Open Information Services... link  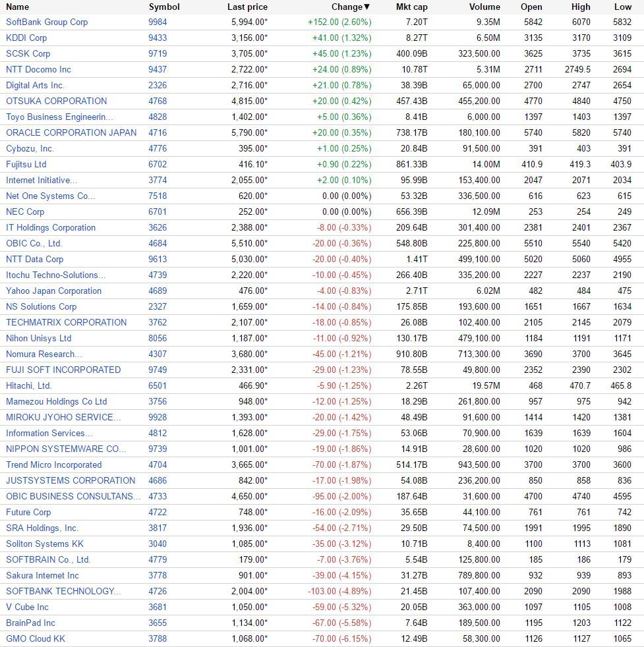coord(49,434)
